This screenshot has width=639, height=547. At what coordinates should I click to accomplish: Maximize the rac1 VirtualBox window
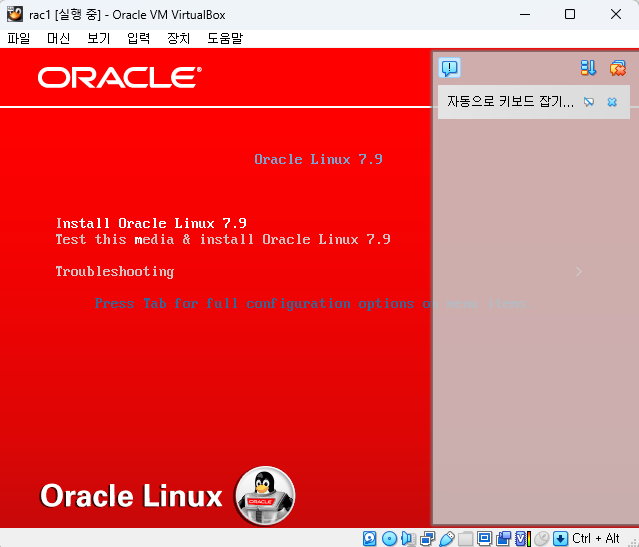(570, 15)
